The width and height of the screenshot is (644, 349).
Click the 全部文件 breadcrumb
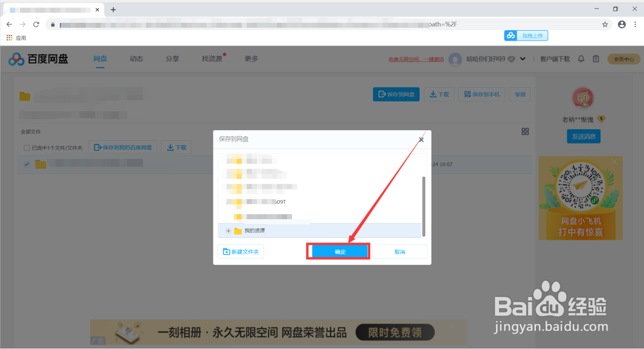31,132
